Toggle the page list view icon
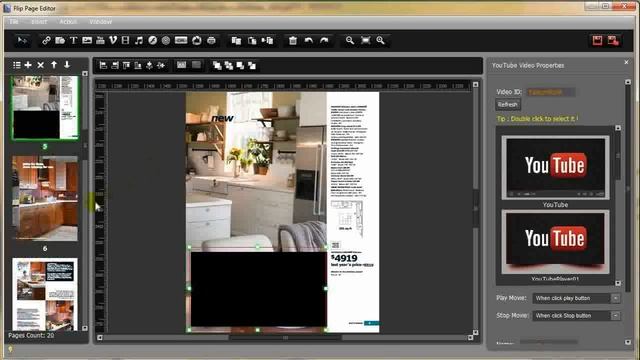This screenshot has height=360, width=640. point(17,65)
